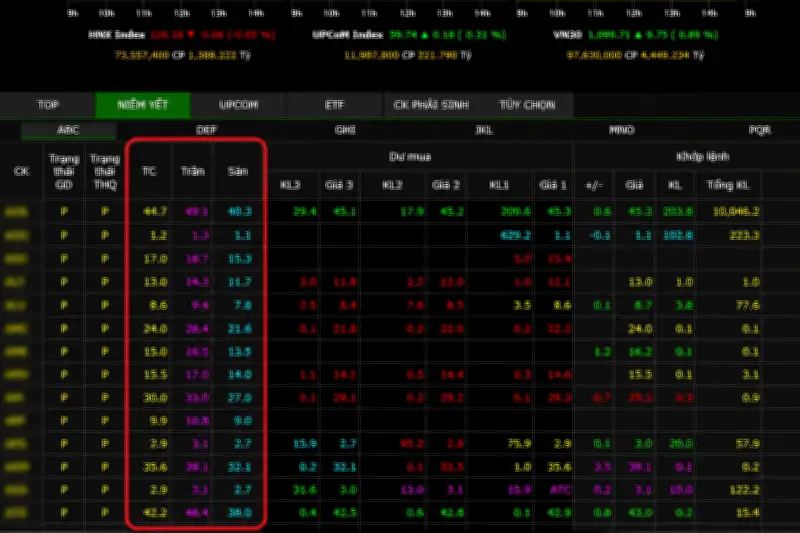Image resolution: width=800 pixels, height=533 pixels.
Task: Click Trần value 14.3
Action: (197, 282)
